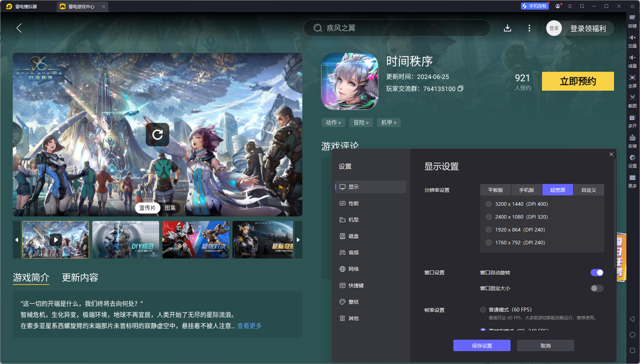Tap Android recent apps square icon
Viewport: 640px width, 364px height.
[632, 350]
